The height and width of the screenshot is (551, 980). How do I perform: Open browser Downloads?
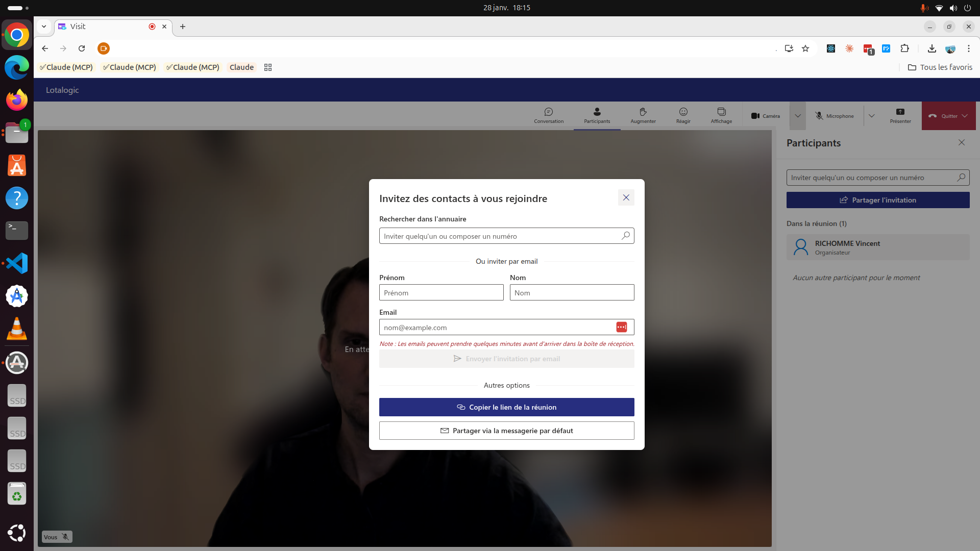(932, 48)
